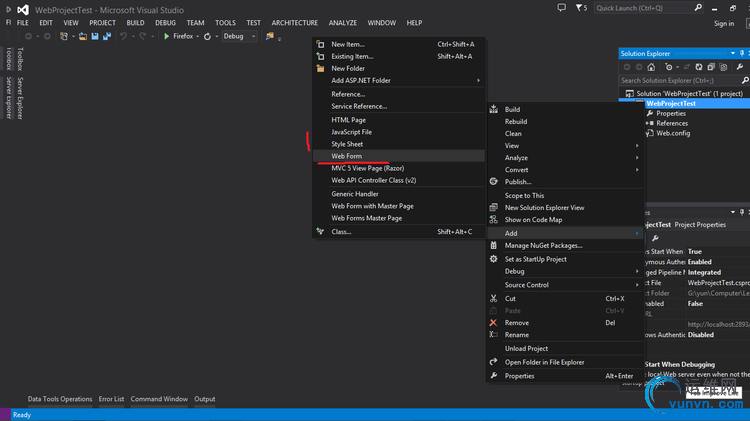Select Build in project context menu
The width and height of the screenshot is (750, 421).
[x=565, y=110]
